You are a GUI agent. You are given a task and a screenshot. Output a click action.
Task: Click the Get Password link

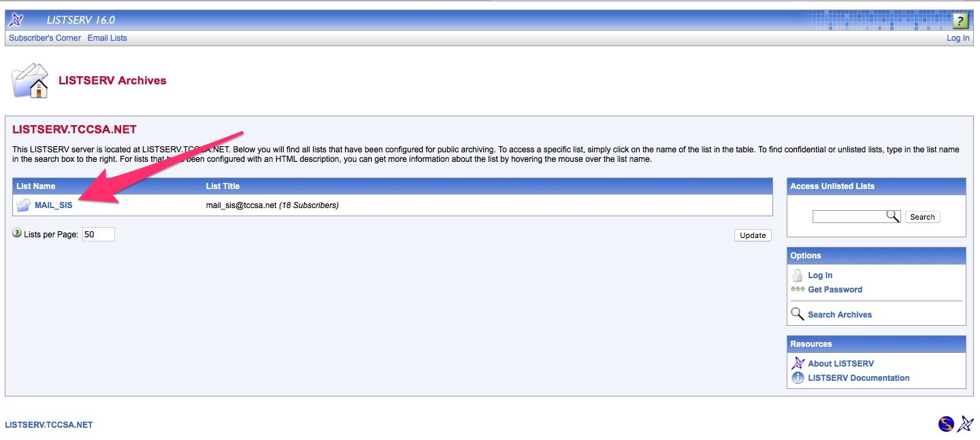[x=835, y=290]
